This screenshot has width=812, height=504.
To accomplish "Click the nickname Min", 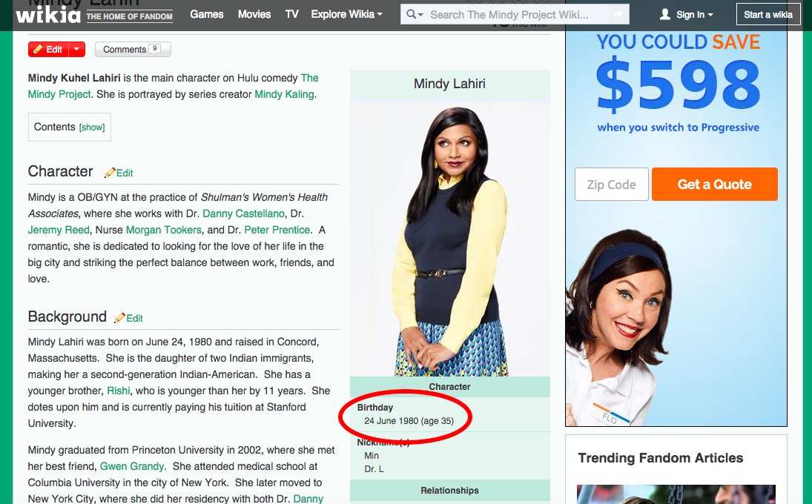I will pos(372,455).
